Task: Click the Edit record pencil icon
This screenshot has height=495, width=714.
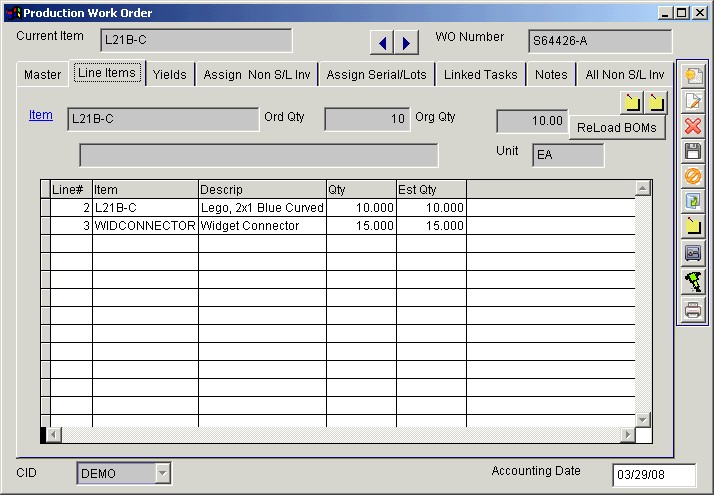Action: (693, 101)
